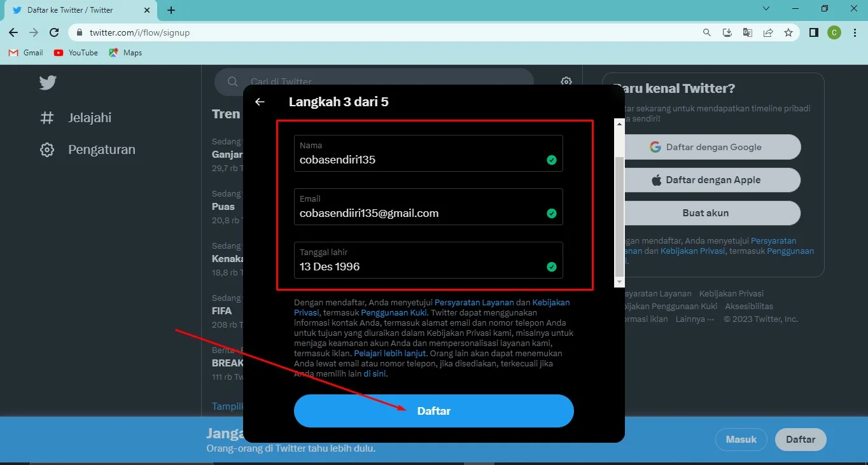Screen dimensions: 868x465
Task: Click the Gmail bookmark
Action: pyautogui.click(x=26, y=53)
